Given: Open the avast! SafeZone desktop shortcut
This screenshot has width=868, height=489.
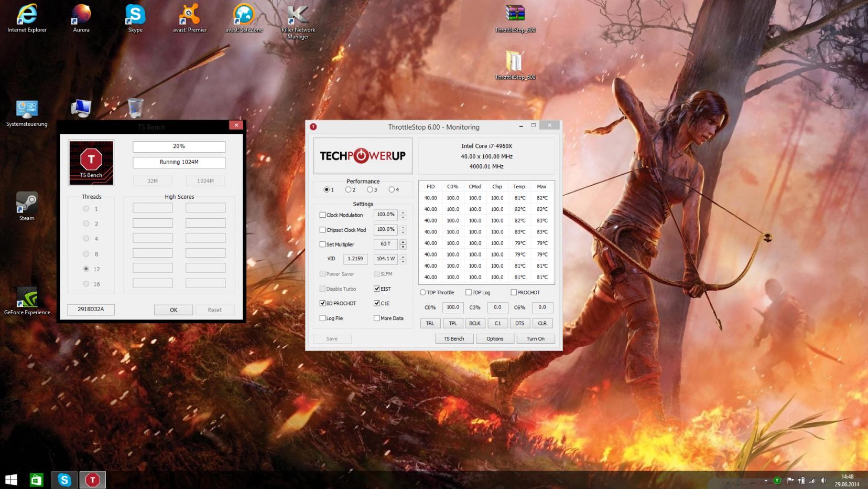Looking at the screenshot, I should point(244,19).
